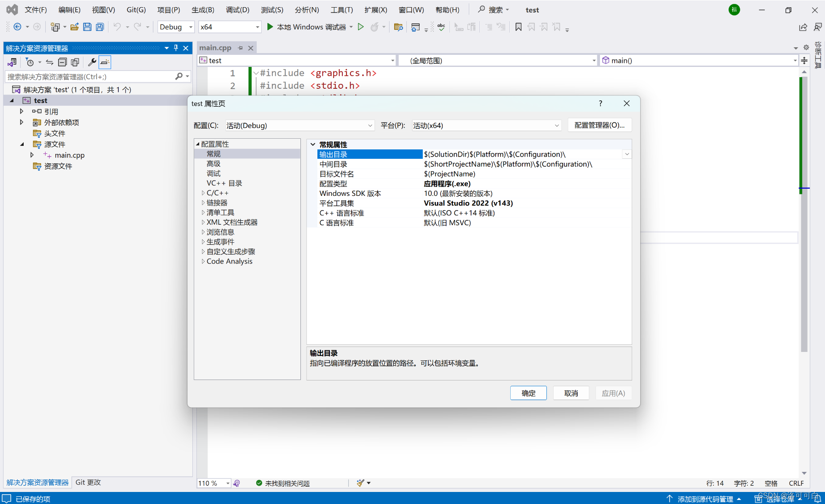Select main.cpp in Solution Explorer

[69, 155]
